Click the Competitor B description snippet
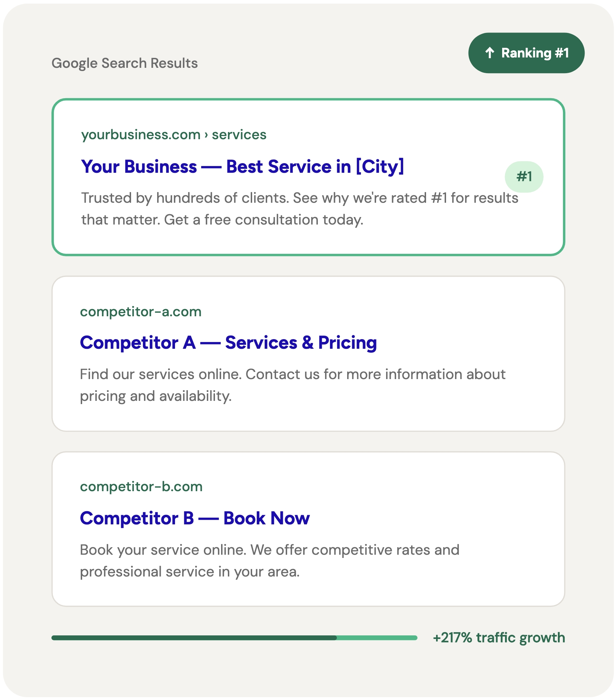Screen dimensions: 615x700 pos(269,561)
